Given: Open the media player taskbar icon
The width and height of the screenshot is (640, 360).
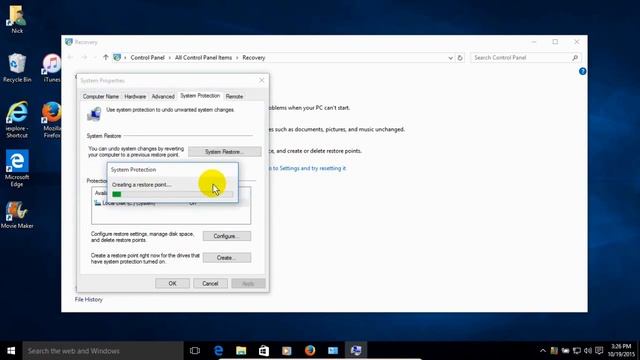Looking at the screenshot, I should (x=287, y=351).
